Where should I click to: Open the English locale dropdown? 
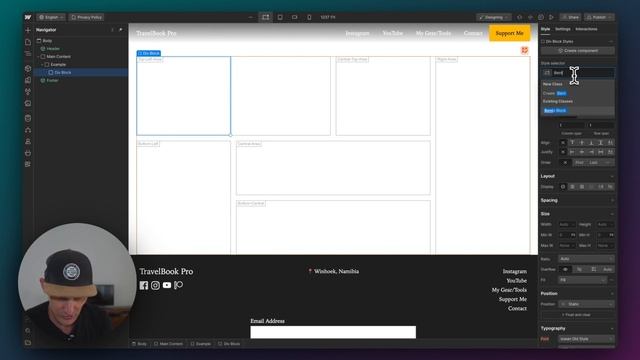pyautogui.click(x=51, y=17)
